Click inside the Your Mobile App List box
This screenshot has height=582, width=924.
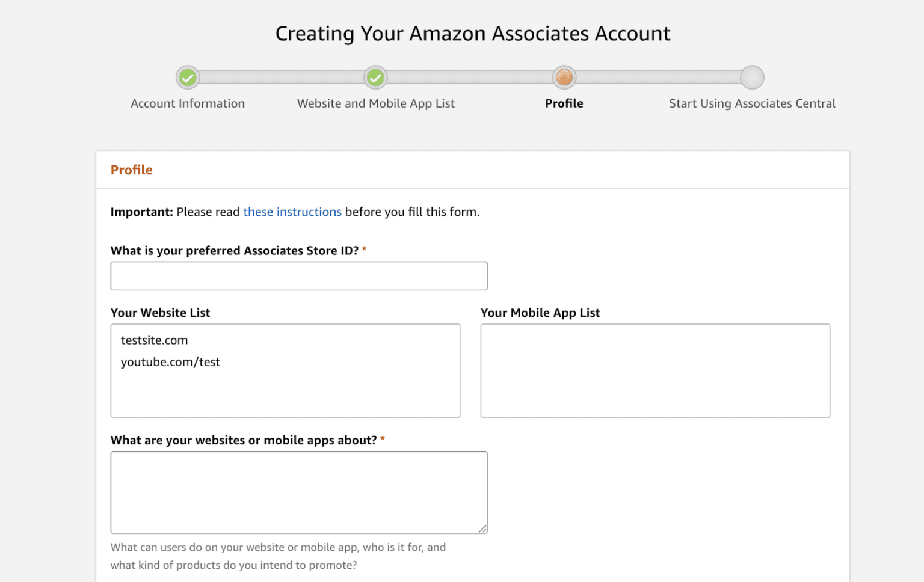[x=655, y=370]
